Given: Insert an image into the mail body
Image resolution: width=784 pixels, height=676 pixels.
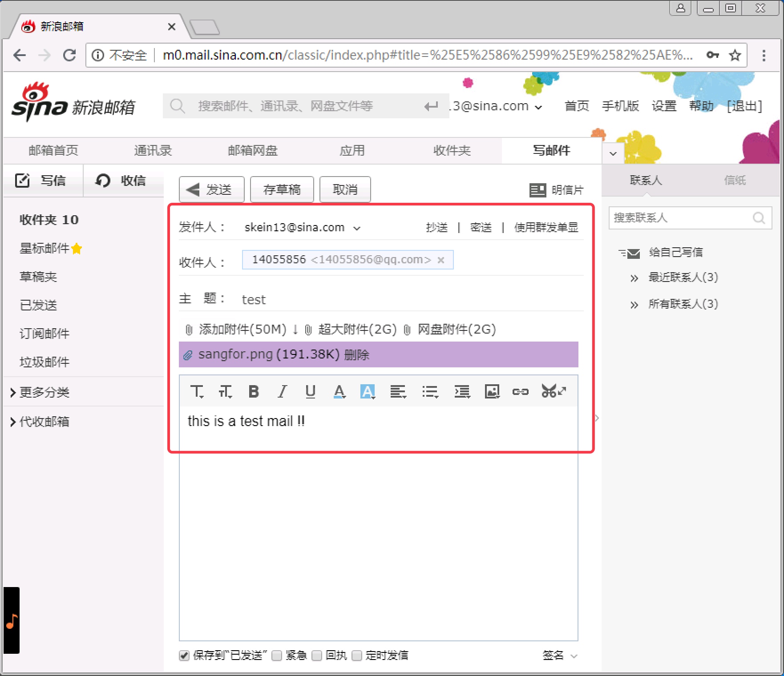Looking at the screenshot, I should pyautogui.click(x=492, y=391).
